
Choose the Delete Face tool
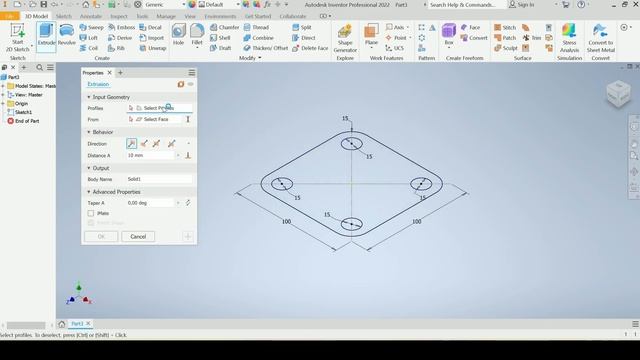[x=310, y=48]
